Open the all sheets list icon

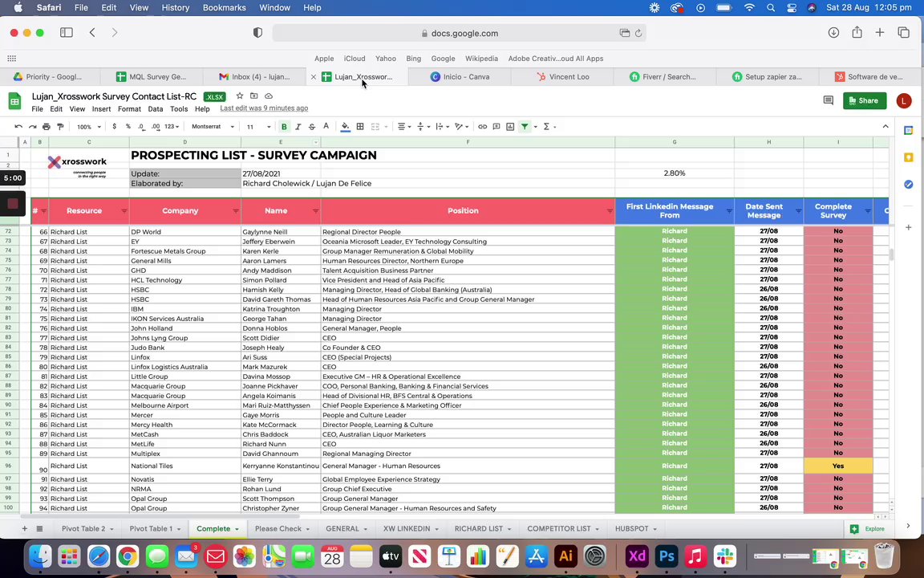39,528
